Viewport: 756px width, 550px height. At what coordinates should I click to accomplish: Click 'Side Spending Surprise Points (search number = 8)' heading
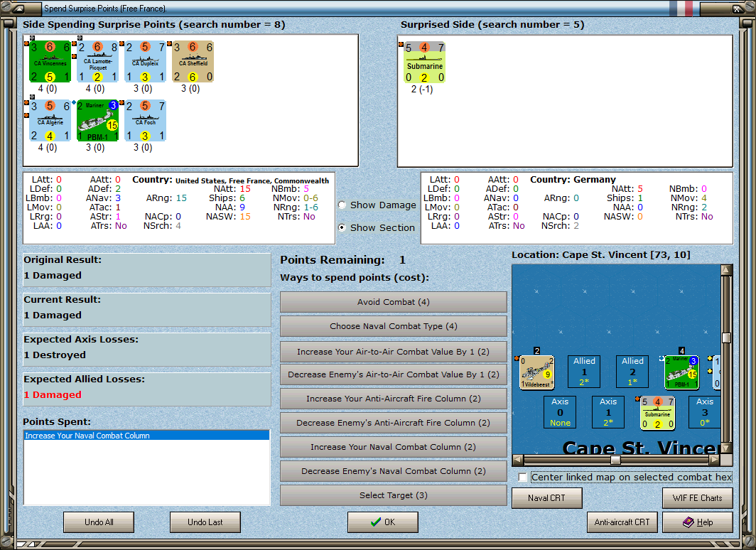pos(153,25)
